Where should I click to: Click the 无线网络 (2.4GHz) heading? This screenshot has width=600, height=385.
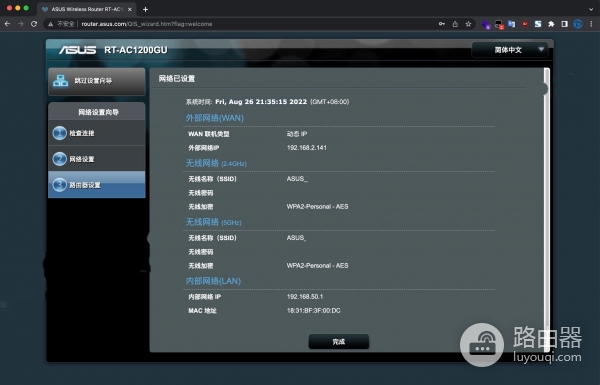216,163
